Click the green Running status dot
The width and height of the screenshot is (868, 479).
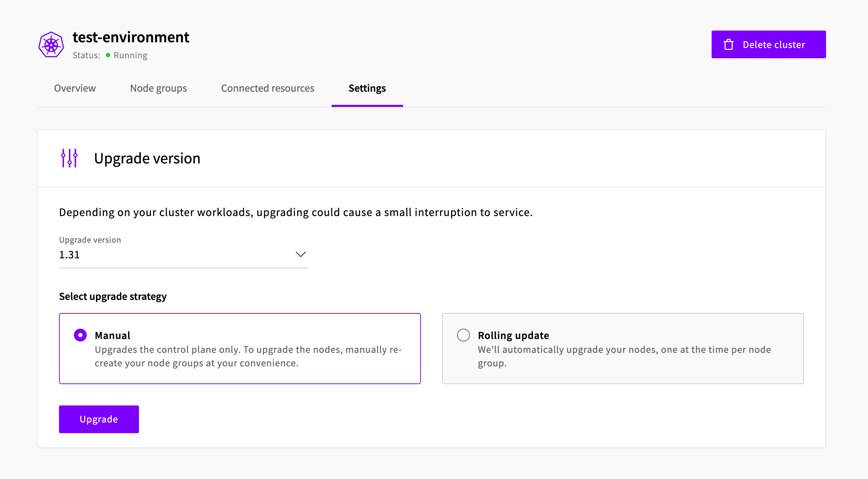pyautogui.click(x=108, y=55)
